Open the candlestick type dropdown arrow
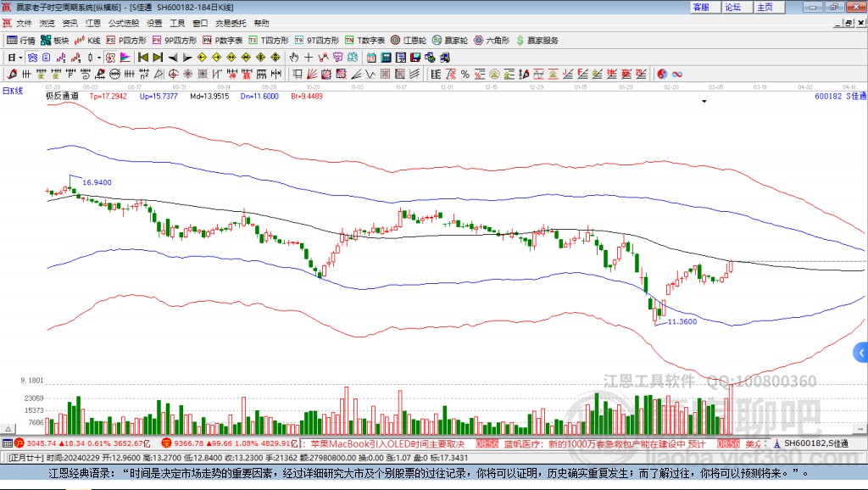Image resolution: width=868 pixels, height=490 pixels. [x=99, y=58]
